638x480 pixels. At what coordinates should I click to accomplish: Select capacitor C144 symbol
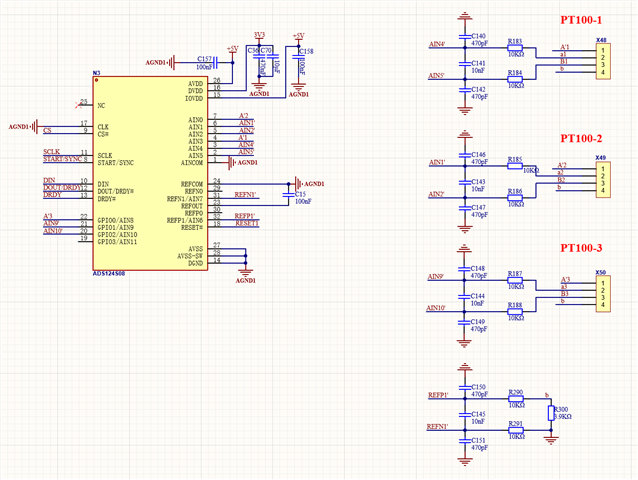[x=464, y=297]
